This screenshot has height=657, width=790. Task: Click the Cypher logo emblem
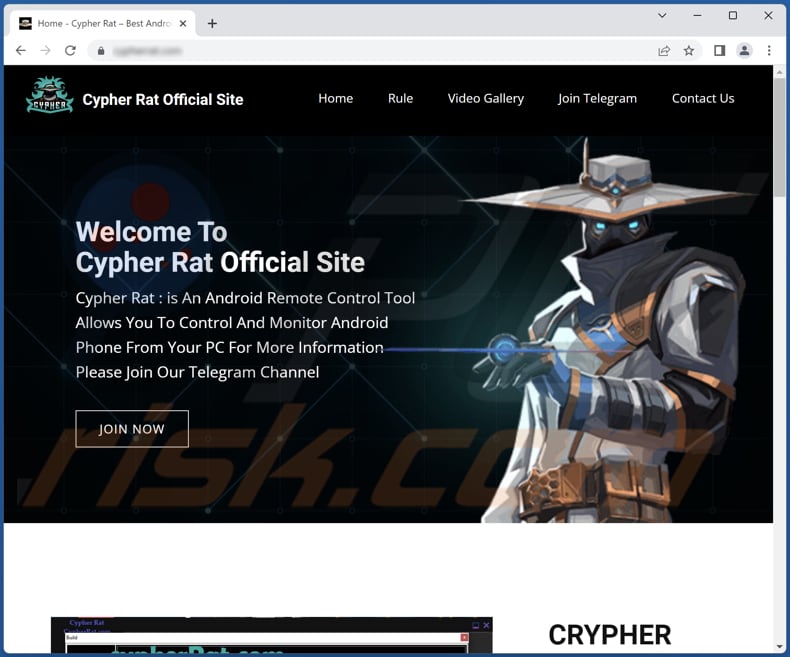click(49, 95)
